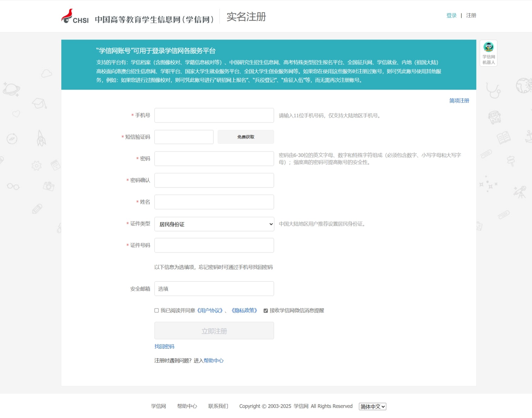Click the 安全邮箱 optional input field
532x418 pixels.
pos(214,289)
